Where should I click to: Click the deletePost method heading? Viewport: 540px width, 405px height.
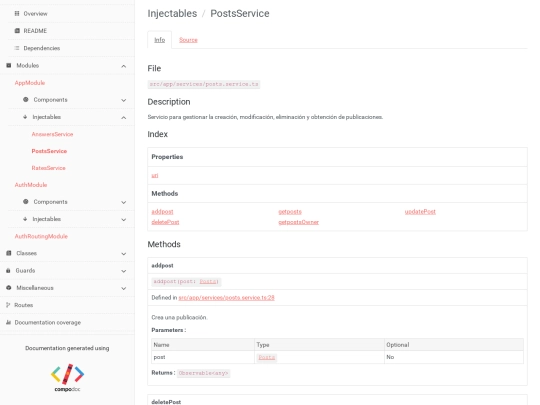(x=166, y=402)
